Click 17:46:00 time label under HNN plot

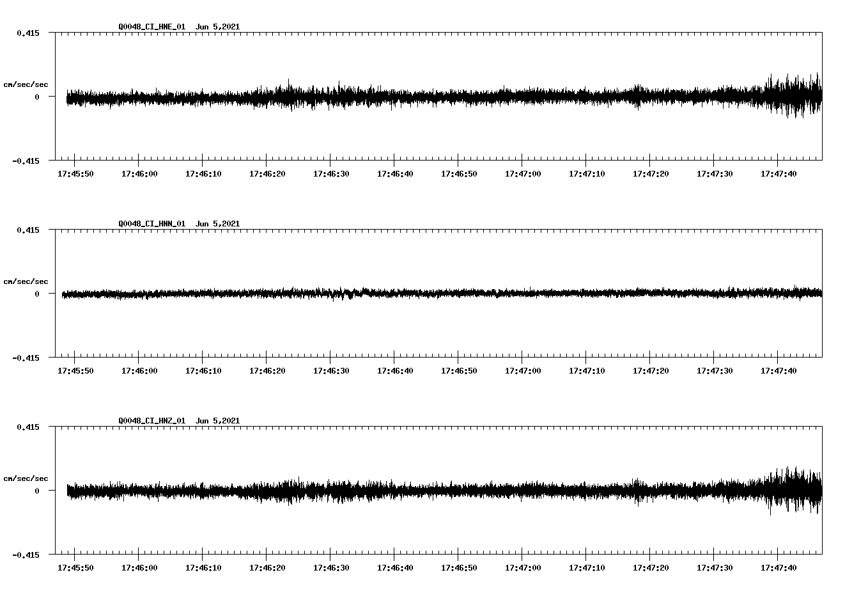coord(139,371)
